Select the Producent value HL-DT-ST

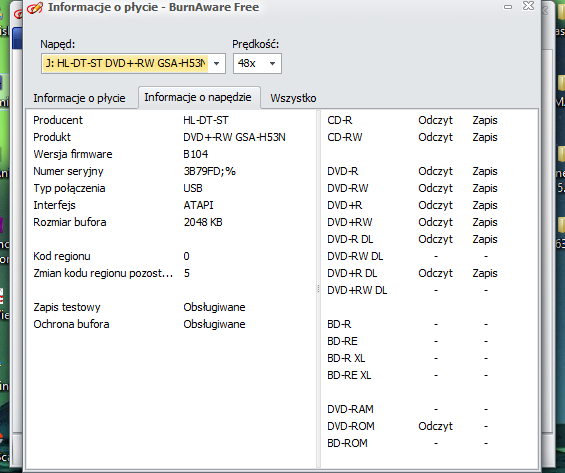(x=206, y=120)
